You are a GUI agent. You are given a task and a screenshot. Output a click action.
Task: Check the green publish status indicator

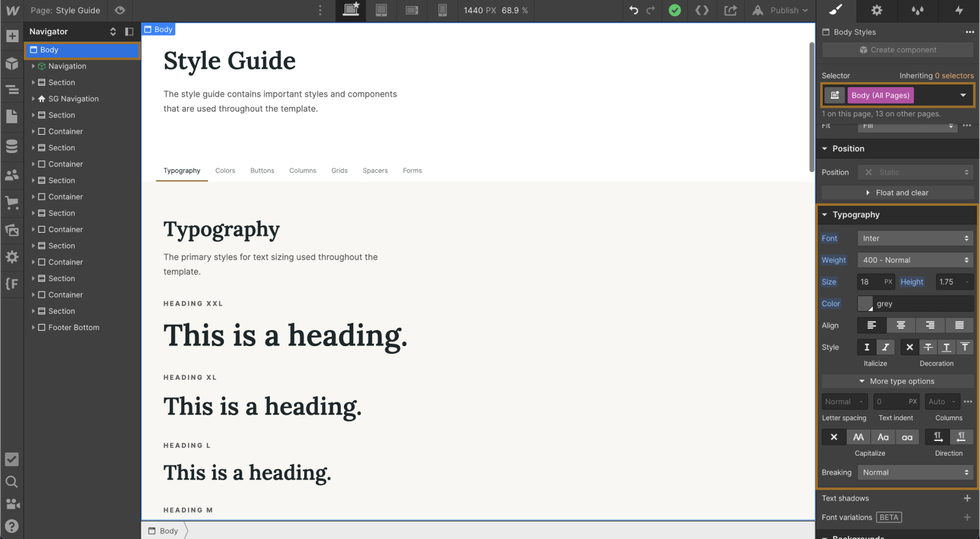point(675,10)
